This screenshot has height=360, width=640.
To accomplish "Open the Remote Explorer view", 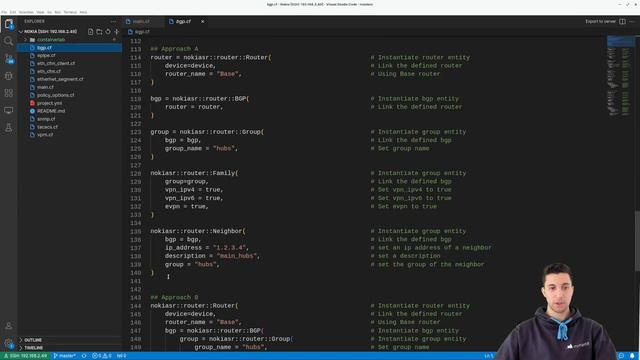I will click(x=9, y=110).
